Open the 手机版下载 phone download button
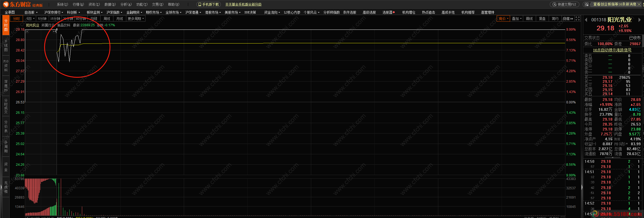Image resolution: width=644 pixels, height=218 pixels. tap(208, 4)
